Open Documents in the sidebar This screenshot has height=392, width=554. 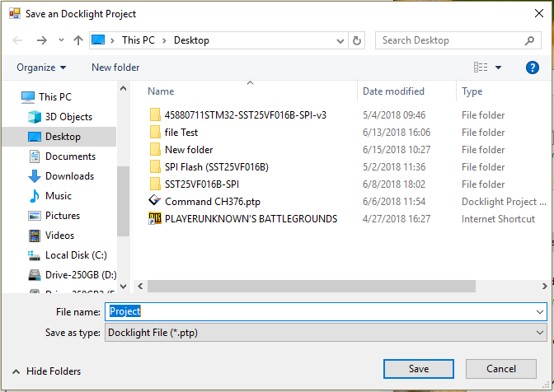point(70,156)
